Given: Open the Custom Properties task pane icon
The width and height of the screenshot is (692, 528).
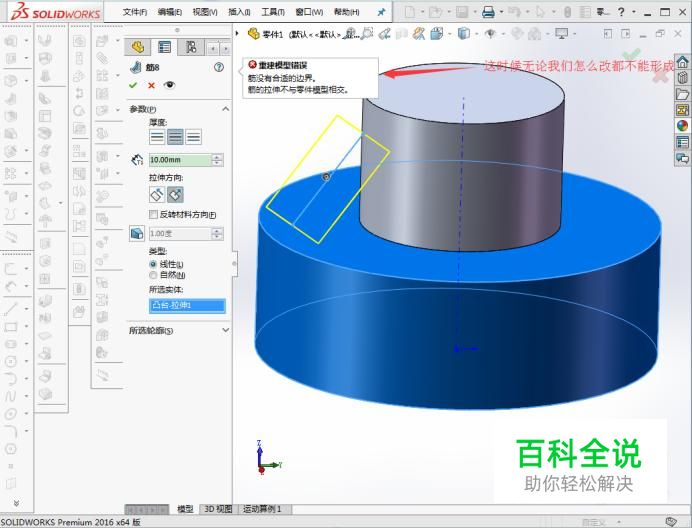Looking at the screenshot, I should point(683,142).
